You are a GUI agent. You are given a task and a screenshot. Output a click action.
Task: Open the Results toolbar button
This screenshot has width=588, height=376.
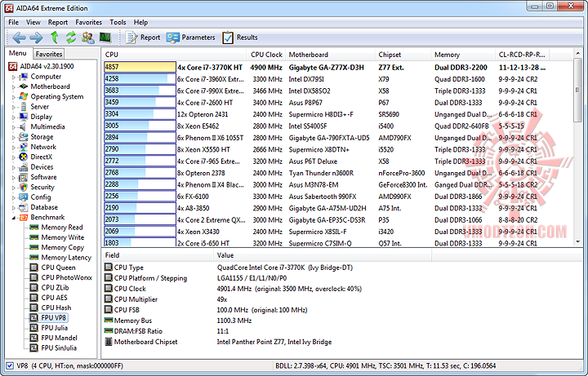coord(240,38)
